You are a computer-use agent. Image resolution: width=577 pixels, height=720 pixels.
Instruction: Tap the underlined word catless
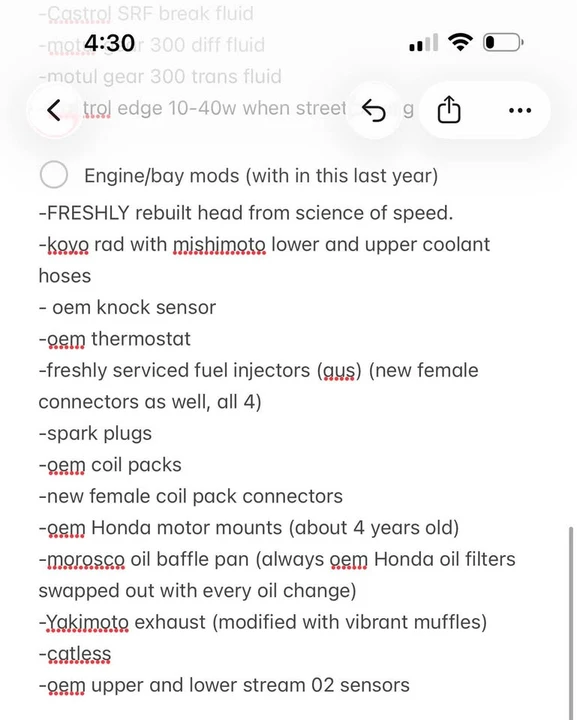tap(79, 654)
